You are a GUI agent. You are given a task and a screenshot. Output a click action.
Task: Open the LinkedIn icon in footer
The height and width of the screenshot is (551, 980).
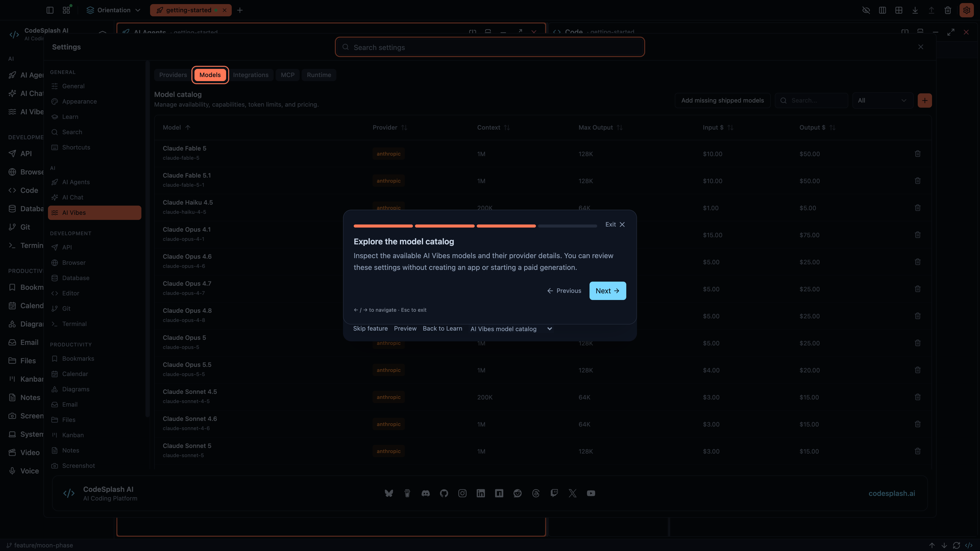pyautogui.click(x=481, y=493)
